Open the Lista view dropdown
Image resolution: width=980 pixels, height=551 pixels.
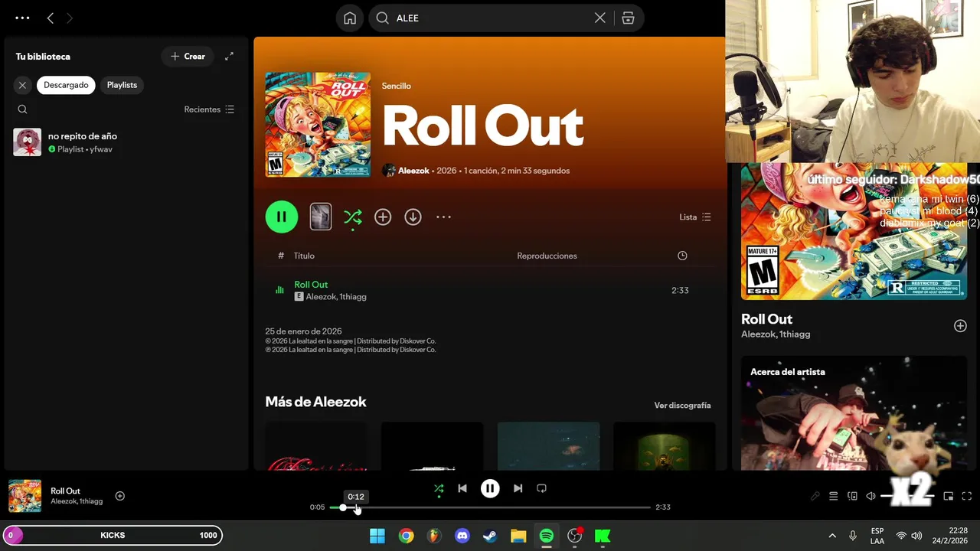click(695, 217)
